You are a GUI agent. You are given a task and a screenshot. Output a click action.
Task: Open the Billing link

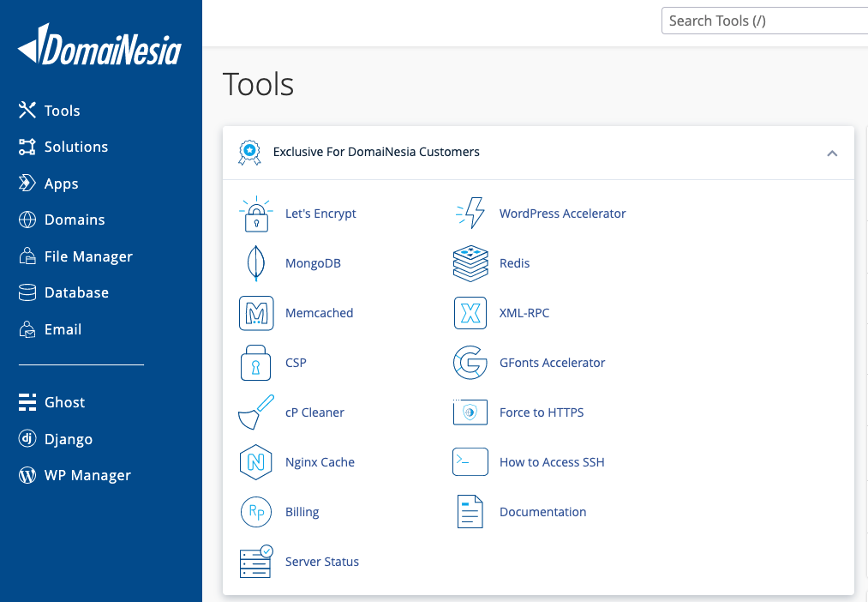[302, 512]
